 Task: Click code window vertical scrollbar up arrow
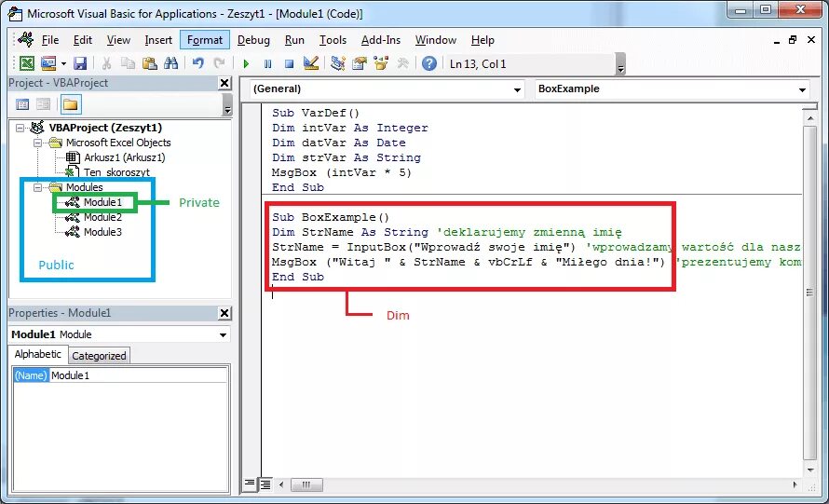click(x=810, y=119)
